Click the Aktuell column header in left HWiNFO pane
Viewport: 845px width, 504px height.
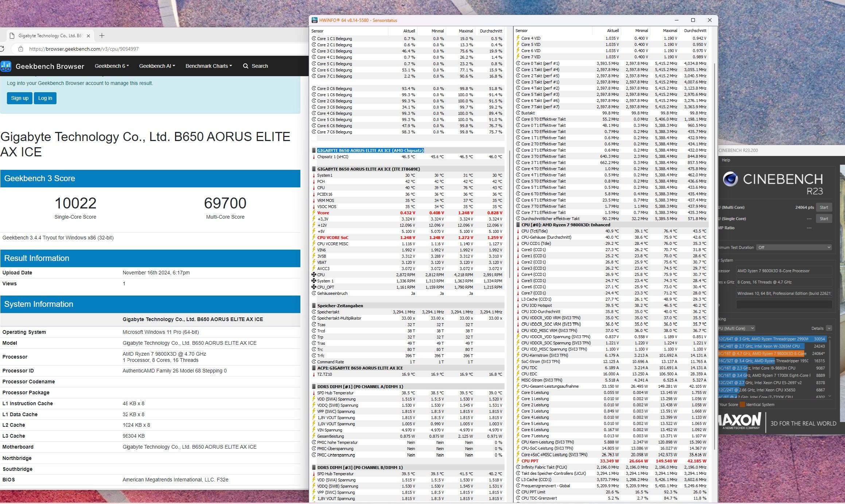[x=402, y=31]
